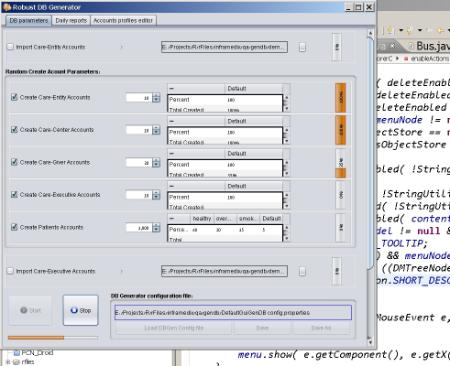Uncheck Create Care-Giver Accounts
The height and width of the screenshot is (366, 450).
tap(14, 162)
